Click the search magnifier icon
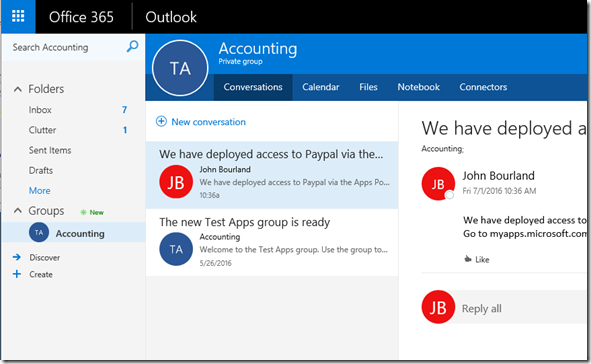 (132, 47)
